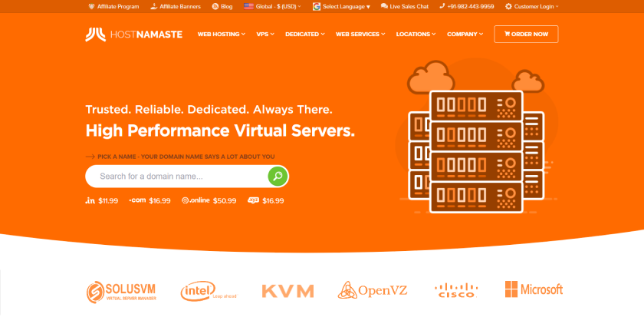Screen dimensions: 644x327
Task: Click the OpenVZ logo
Action: 373,290
